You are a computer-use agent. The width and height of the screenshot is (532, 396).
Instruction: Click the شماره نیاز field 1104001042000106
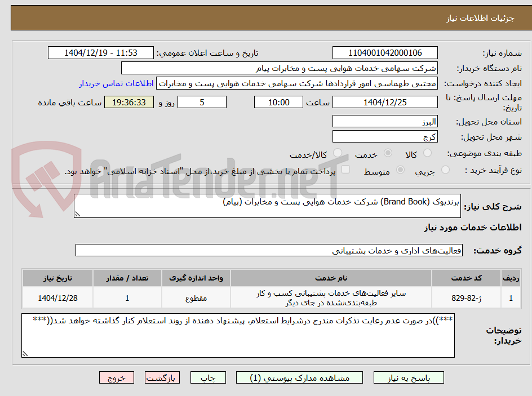[x=385, y=53]
